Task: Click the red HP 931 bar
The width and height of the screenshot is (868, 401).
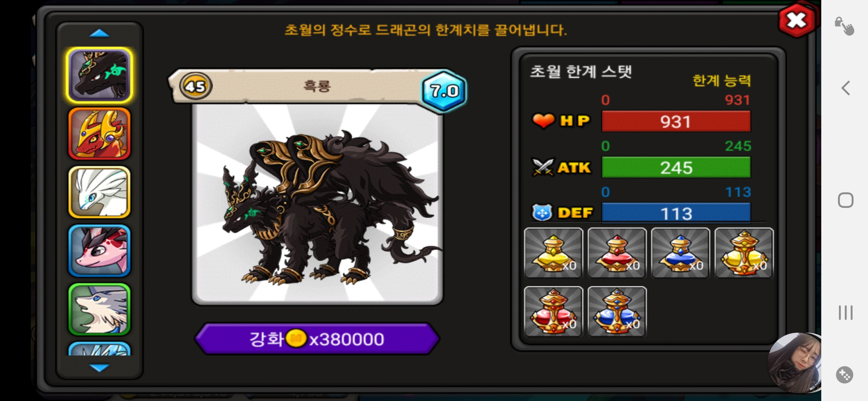Action: click(676, 121)
